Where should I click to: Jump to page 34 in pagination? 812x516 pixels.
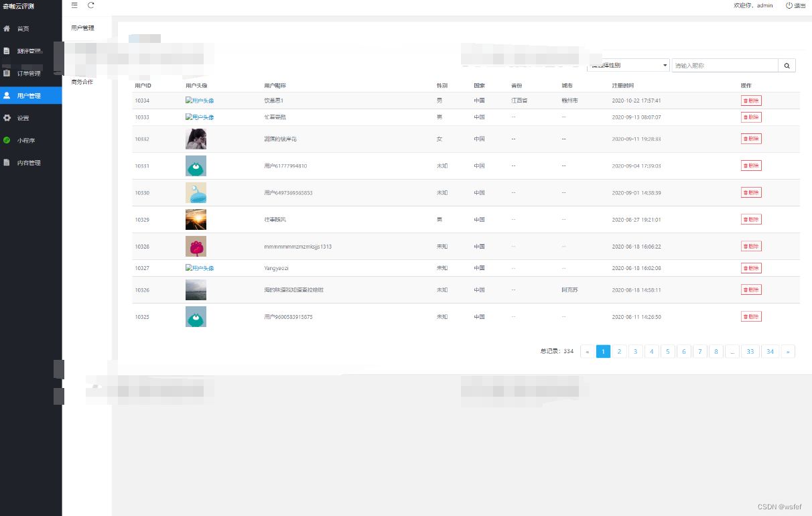tap(770, 351)
